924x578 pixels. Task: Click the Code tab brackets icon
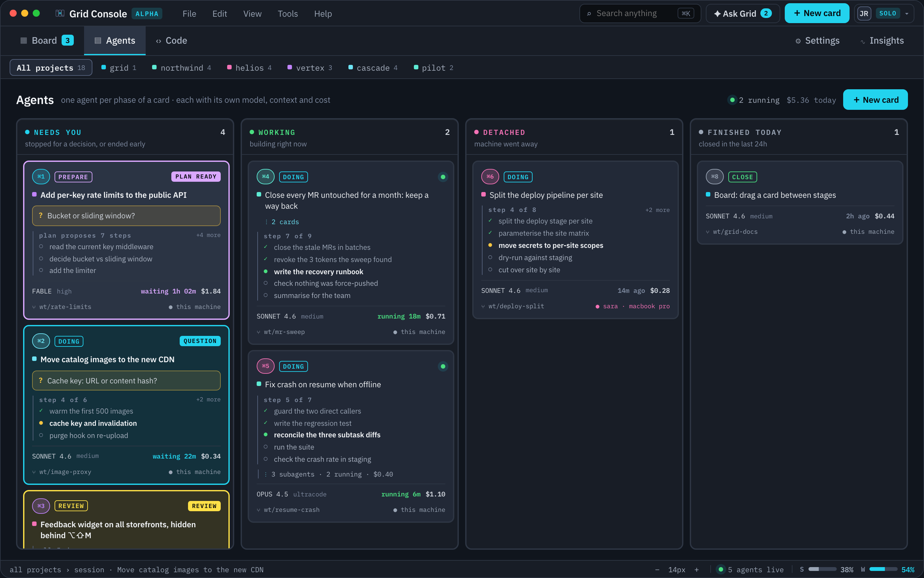tap(158, 41)
